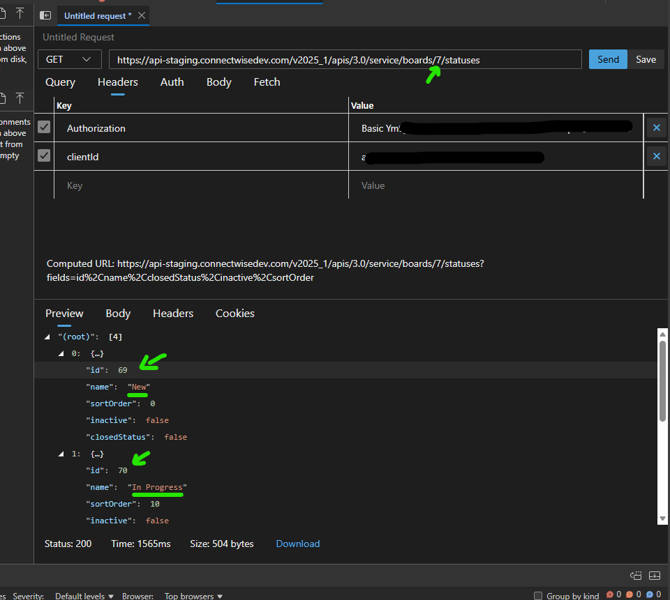The width and height of the screenshot is (670, 600).
Task: Switch to the Fetch tab
Action: pos(267,82)
